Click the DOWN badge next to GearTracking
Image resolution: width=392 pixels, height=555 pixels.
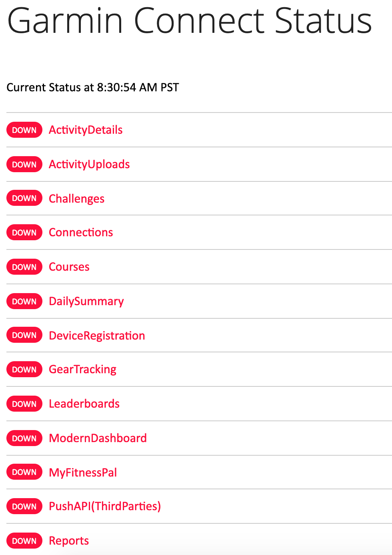[x=24, y=370]
